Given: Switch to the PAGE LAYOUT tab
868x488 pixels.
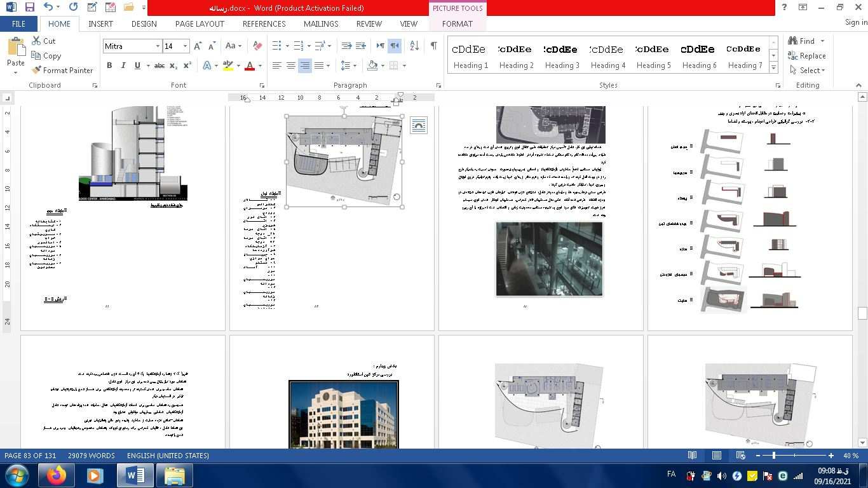Looking at the screenshot, I should coord(200,24).
